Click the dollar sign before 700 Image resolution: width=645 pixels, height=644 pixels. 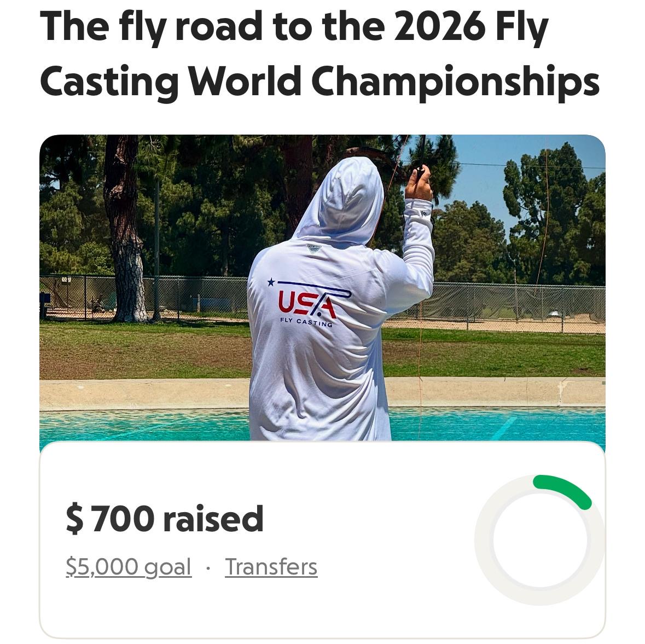pos(74,519)
